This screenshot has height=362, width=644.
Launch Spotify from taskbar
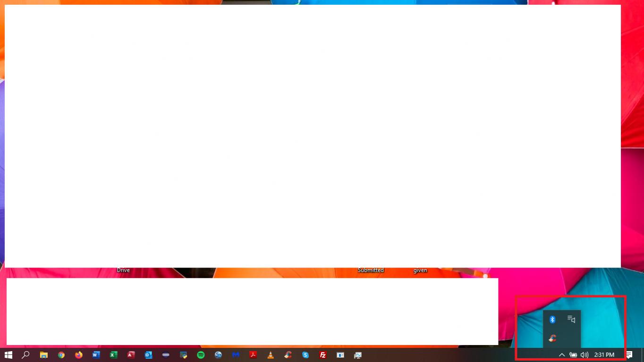coord(201,355)
